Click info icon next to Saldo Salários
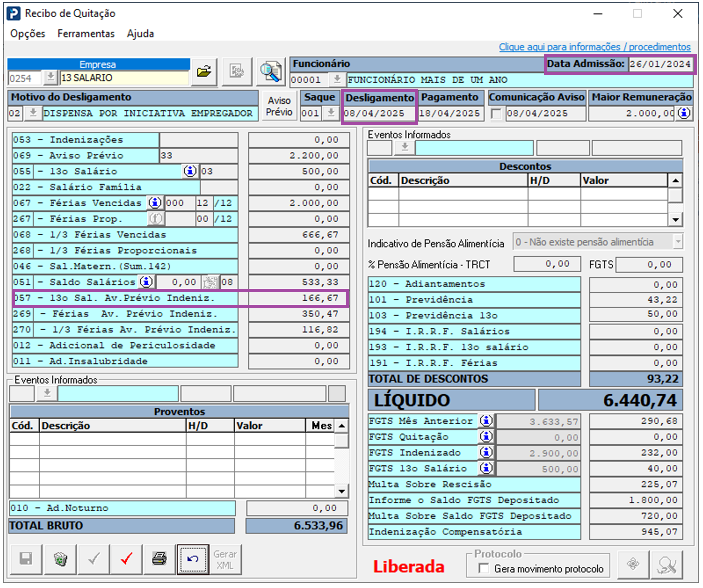 pyautogui.click(x=144, y=282)
